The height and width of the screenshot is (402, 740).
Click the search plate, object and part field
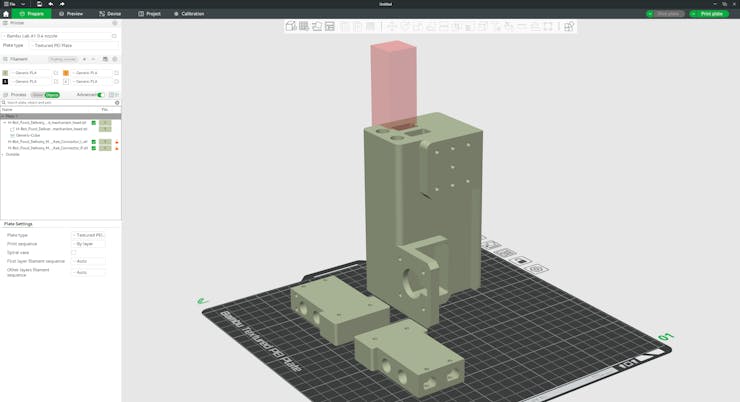click(x=57, y=102)
